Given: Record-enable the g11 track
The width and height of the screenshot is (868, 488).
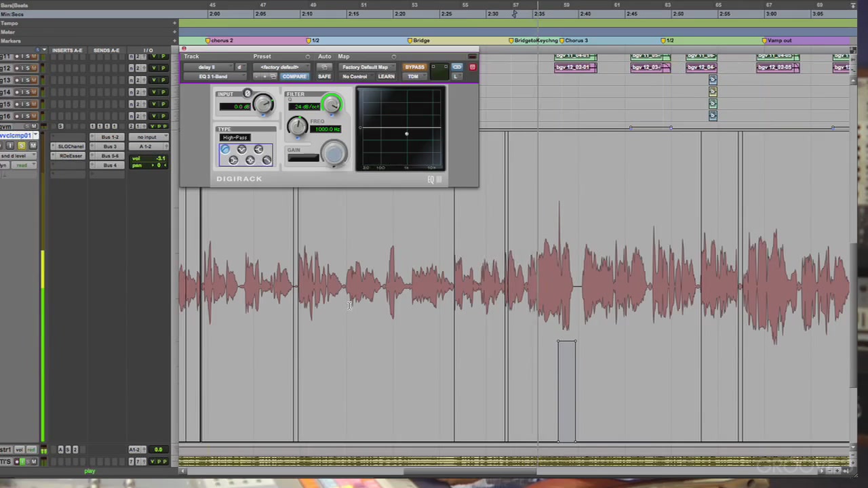Looking at the screenshot, I should coord(17,56).
